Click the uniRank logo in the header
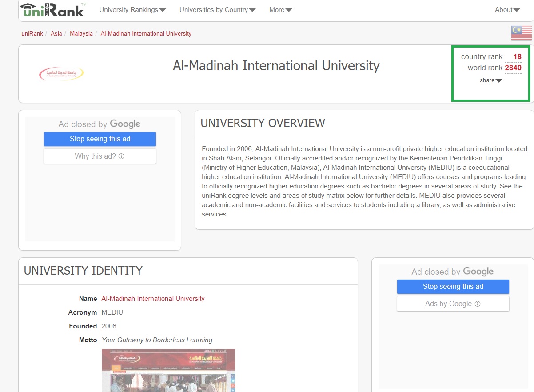Viewport: 534px width, 392px height. pos(53,9)
